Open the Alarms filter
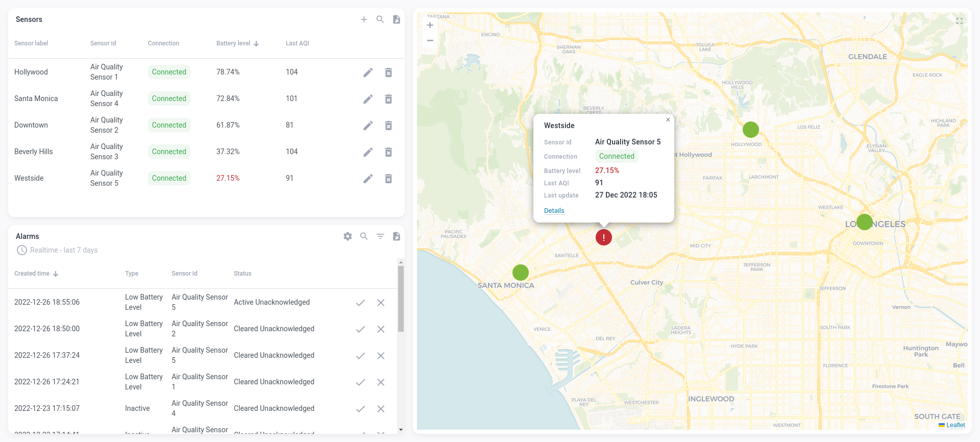980x442 pixels. point(380,236)
